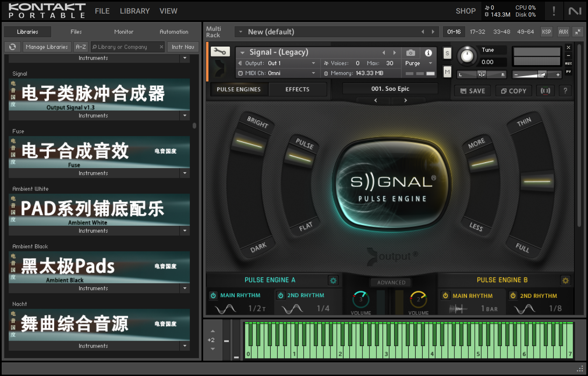Click the PV button in instrument header
This screenshot has height=376, width=588.
[568, 72]
